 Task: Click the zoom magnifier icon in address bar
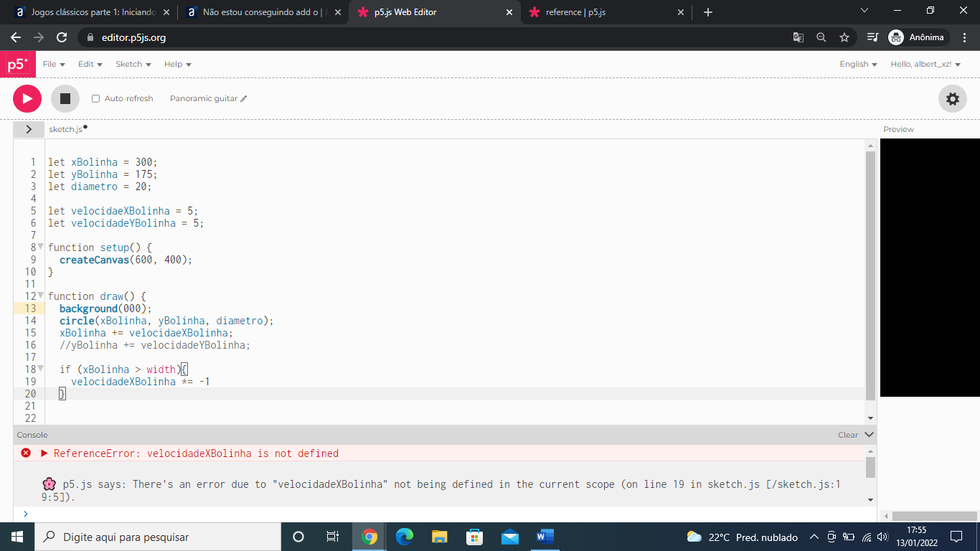coord(821,37)
